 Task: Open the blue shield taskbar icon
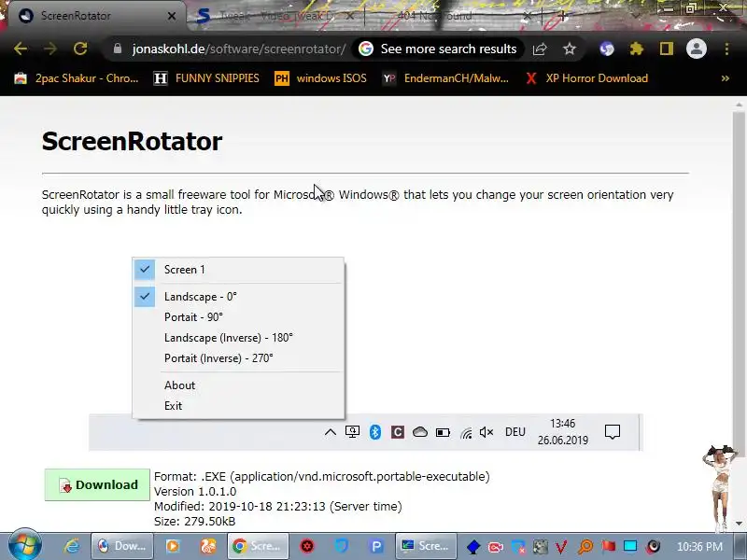coord(341,546)
